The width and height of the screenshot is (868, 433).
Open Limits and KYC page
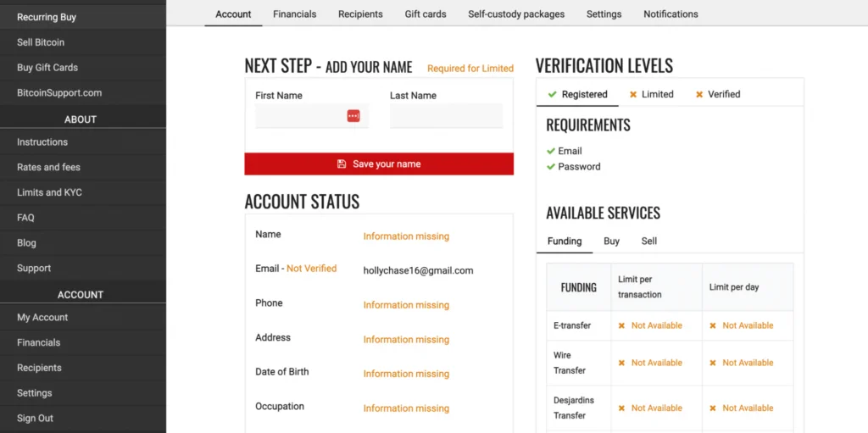83,192
